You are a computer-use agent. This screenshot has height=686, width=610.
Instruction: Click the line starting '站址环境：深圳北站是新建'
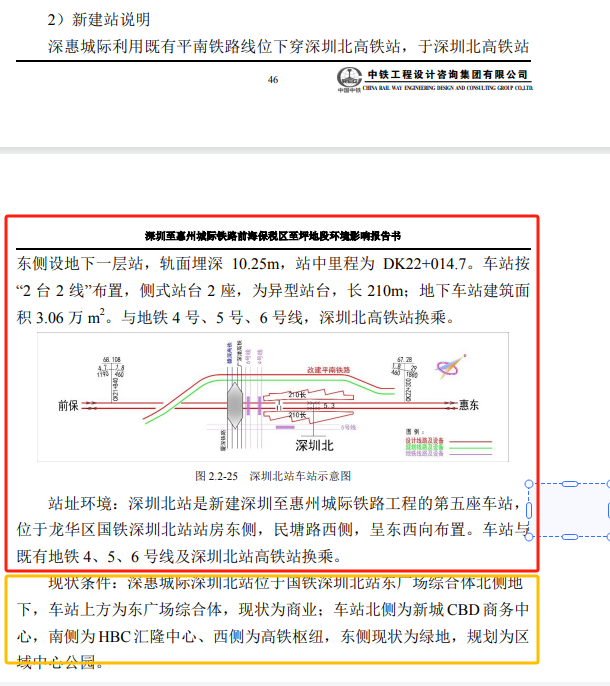(x=284, y=503)
